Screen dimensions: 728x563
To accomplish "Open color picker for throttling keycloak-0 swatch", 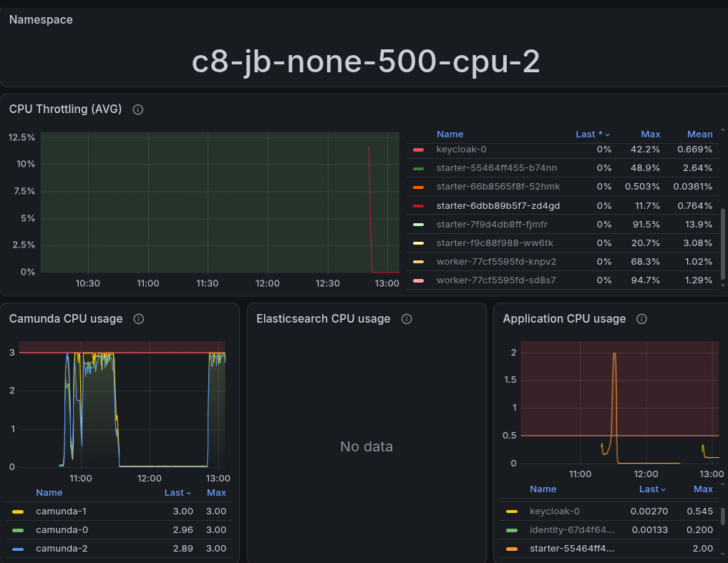I will [x=418, y=150].
